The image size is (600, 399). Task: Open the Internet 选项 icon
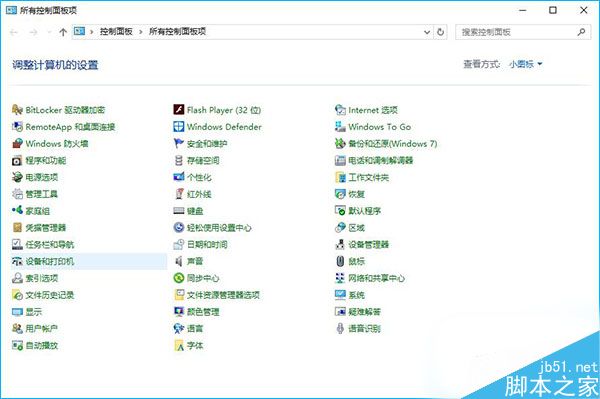coord(340,110)
